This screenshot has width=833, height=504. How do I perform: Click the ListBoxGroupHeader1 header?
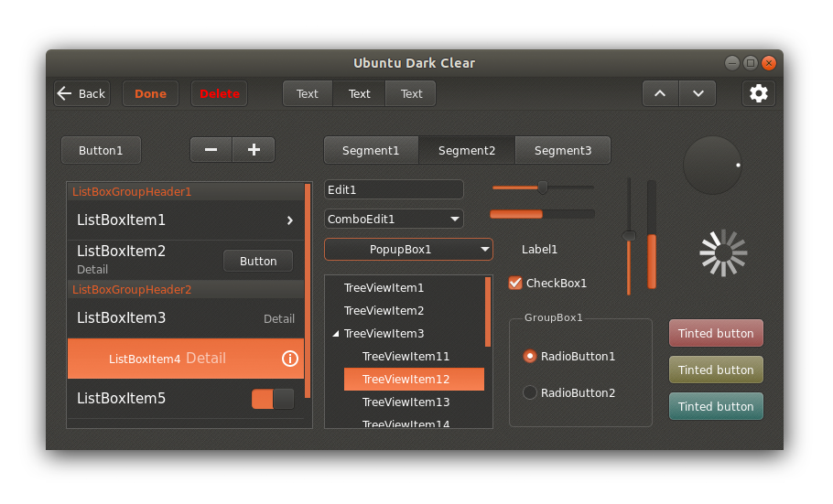pyautogui.click(x=186, y=192)
